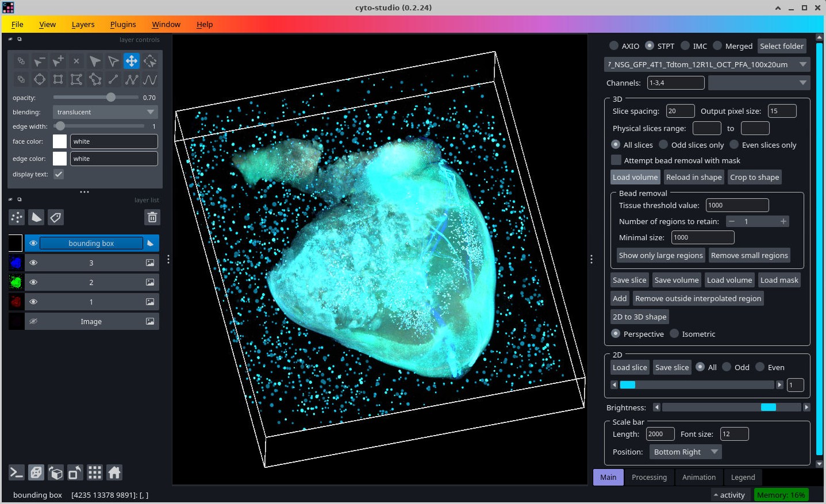
Task: Switch to the Animation tab
Action: pyautogui.click(x=699, y=477)
